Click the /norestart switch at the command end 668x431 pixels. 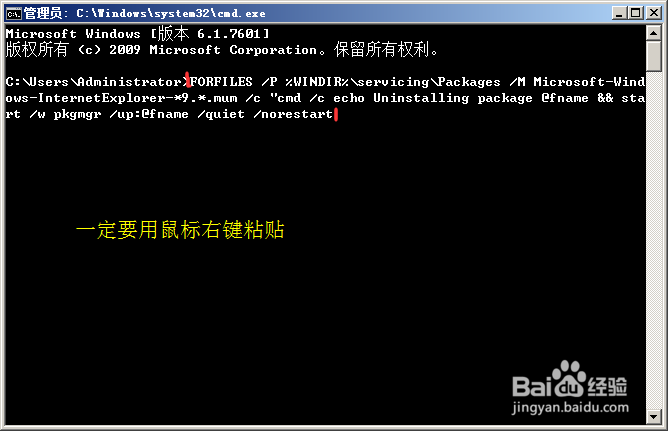(293, 114)
